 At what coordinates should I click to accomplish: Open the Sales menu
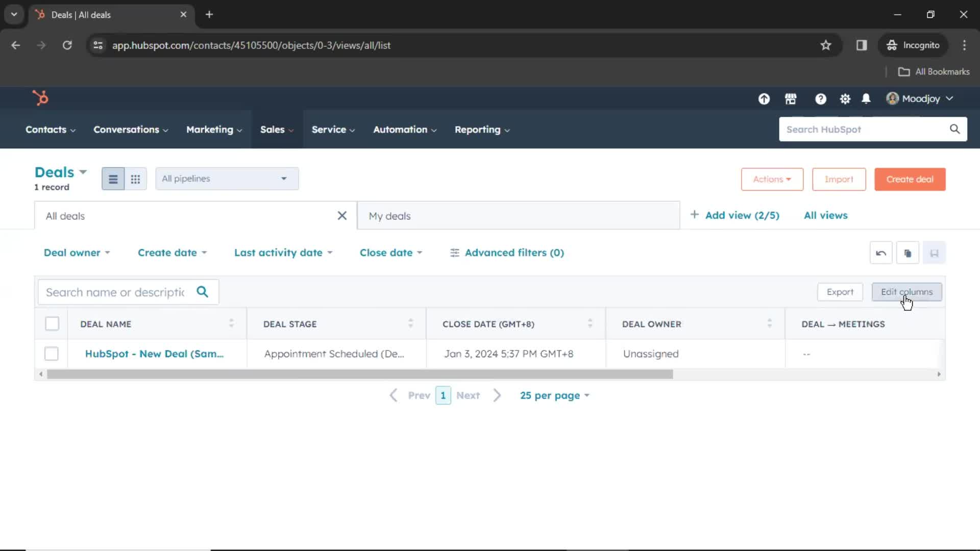point(273,129)
